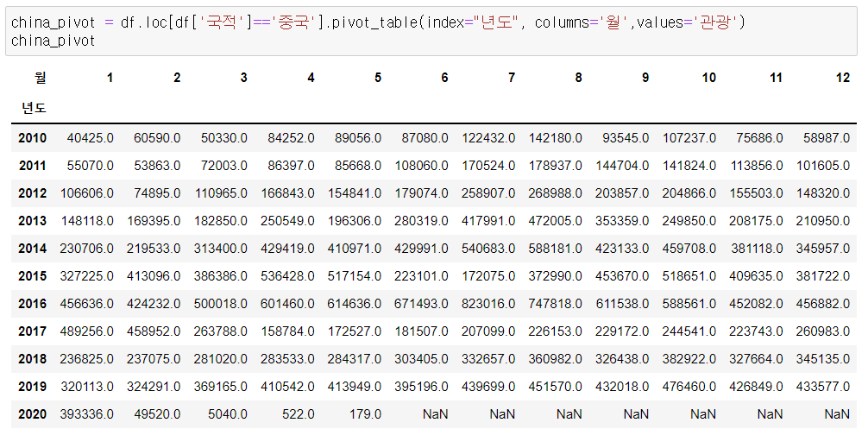The height and width of the screenshot is (429, 868).
Task: Click the cell value 433577.0
Action: [823, 387]
